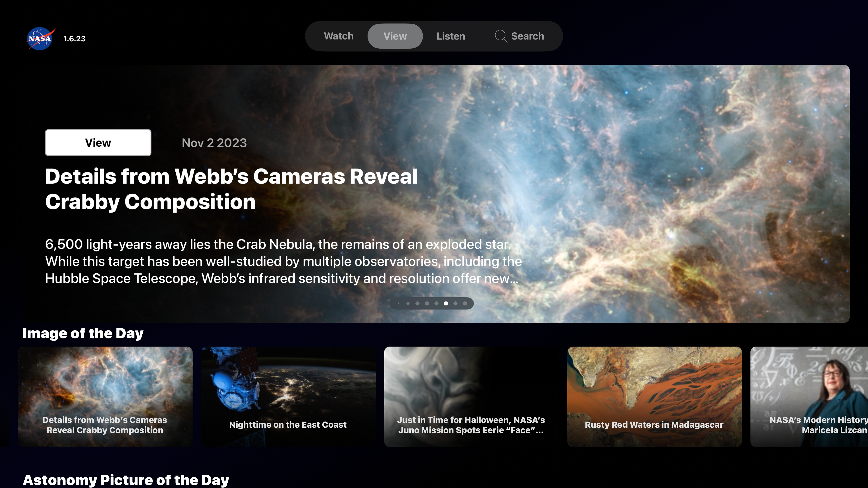
Task: Select the Listen tab in navigation
Action: [451, 36]
